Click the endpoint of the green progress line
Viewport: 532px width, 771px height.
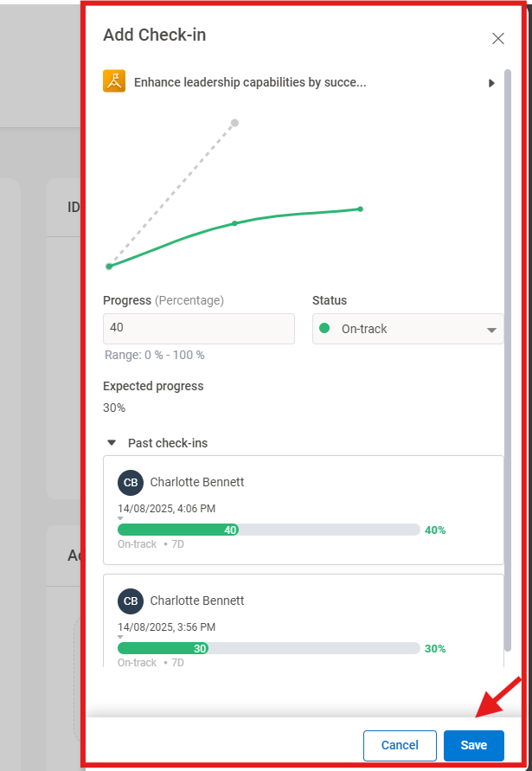(x=360, y=209)
